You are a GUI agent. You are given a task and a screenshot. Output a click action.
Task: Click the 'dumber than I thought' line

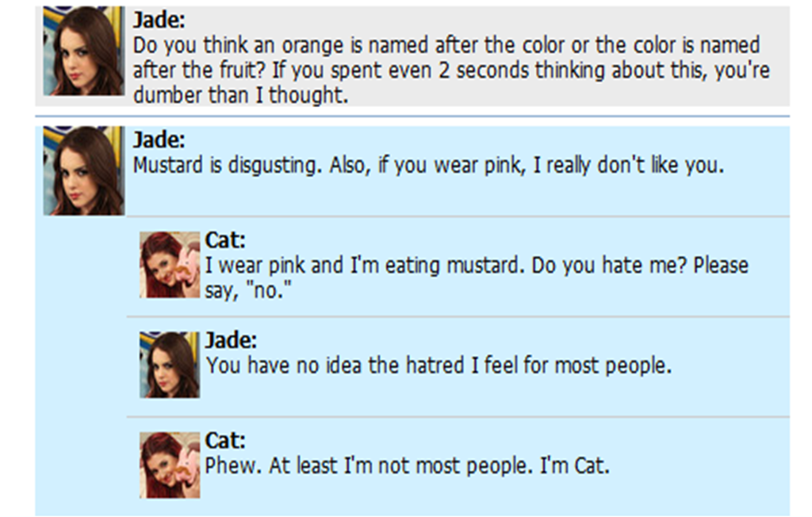[x=240, y=95]
